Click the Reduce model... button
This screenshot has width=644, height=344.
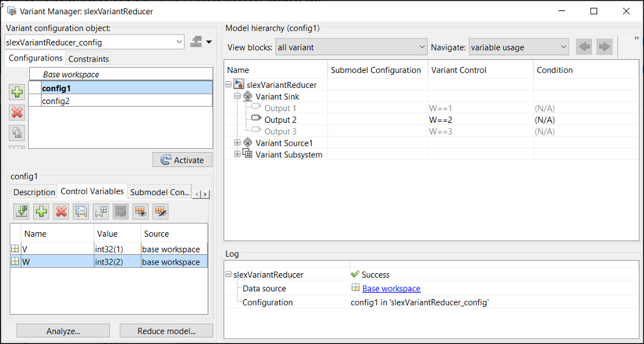pyautogui.click(x=166, y=331)
